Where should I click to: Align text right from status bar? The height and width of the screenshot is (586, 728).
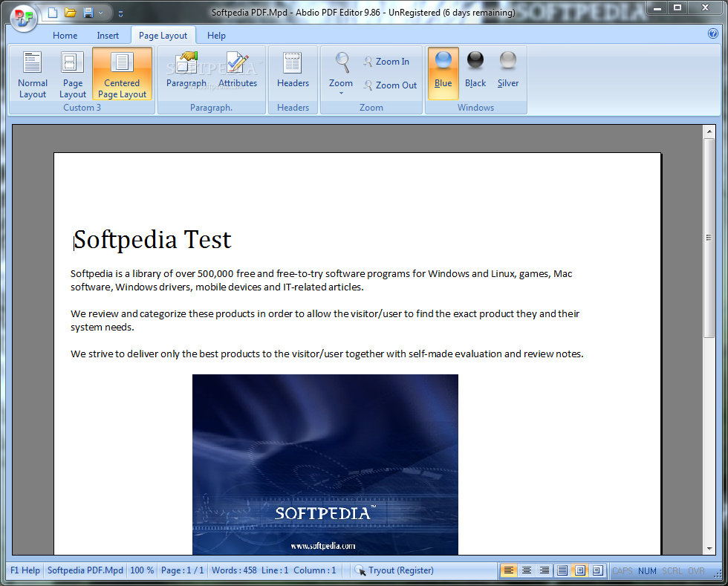(x=544, y=570)
